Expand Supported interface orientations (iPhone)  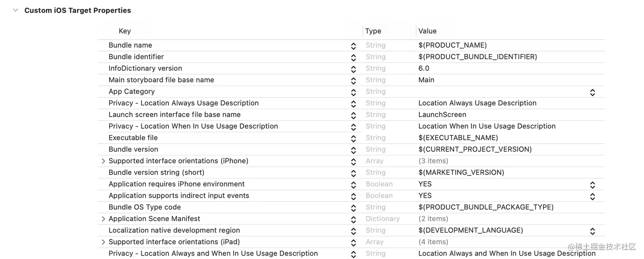(103, 161)
